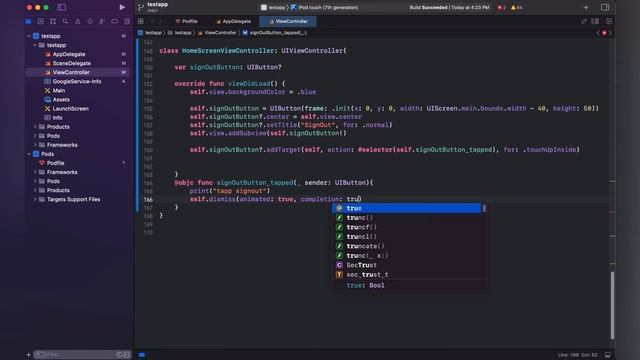Click the plus Library button in the toolbar

click(586, 7)
